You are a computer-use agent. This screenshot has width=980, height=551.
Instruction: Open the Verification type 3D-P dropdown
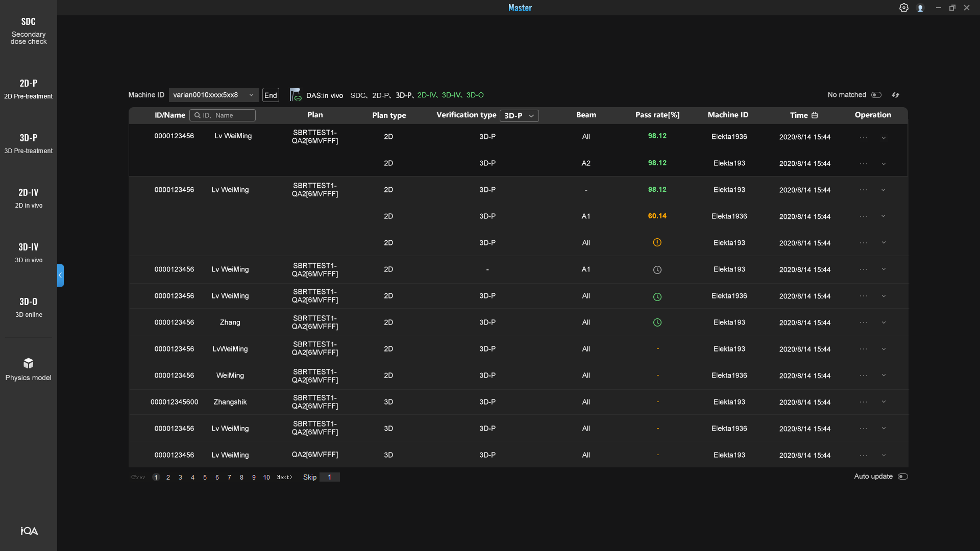click(519, 116)
